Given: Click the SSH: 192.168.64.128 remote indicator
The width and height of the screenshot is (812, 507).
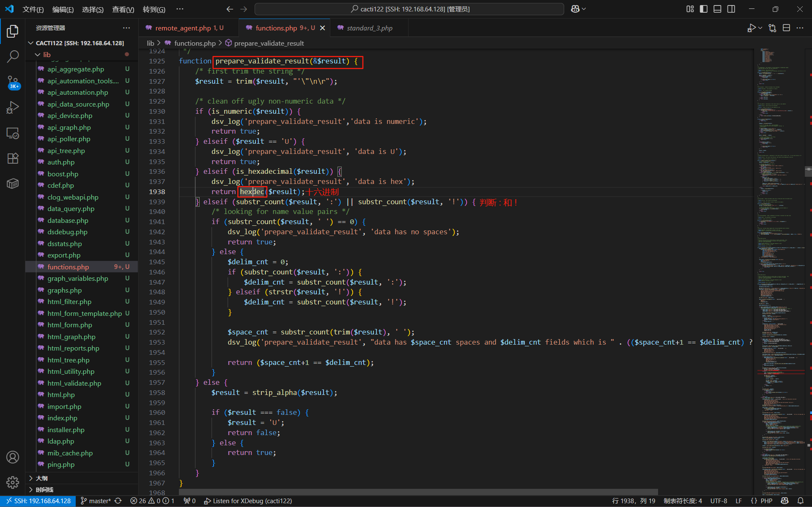Looking at the screenshot, I should coord(38,501).
